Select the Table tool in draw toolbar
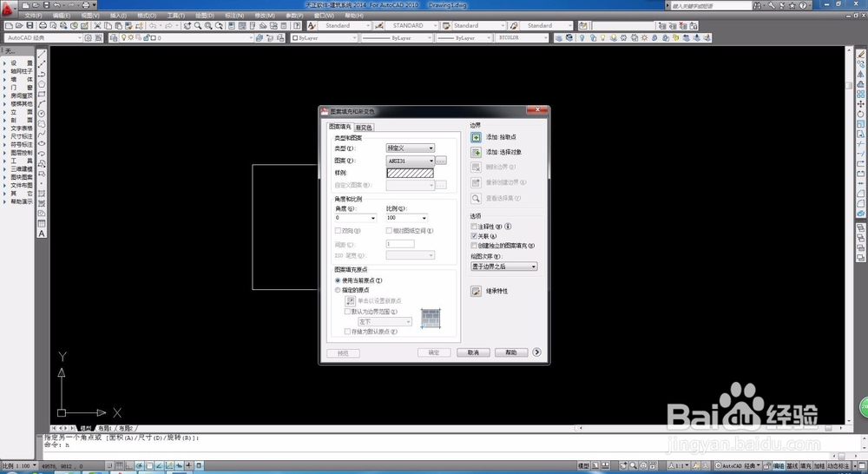The height and width of the screenshot is (474, 868). 42,224
